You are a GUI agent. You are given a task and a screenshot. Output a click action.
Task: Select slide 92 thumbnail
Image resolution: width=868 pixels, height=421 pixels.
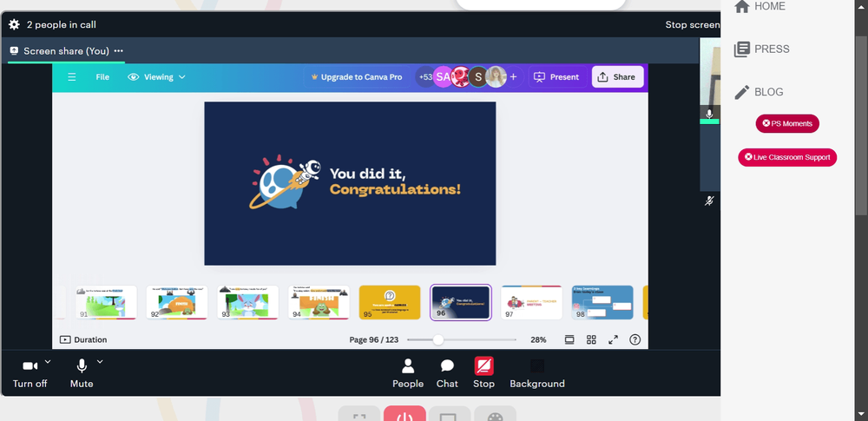(177, 302)
